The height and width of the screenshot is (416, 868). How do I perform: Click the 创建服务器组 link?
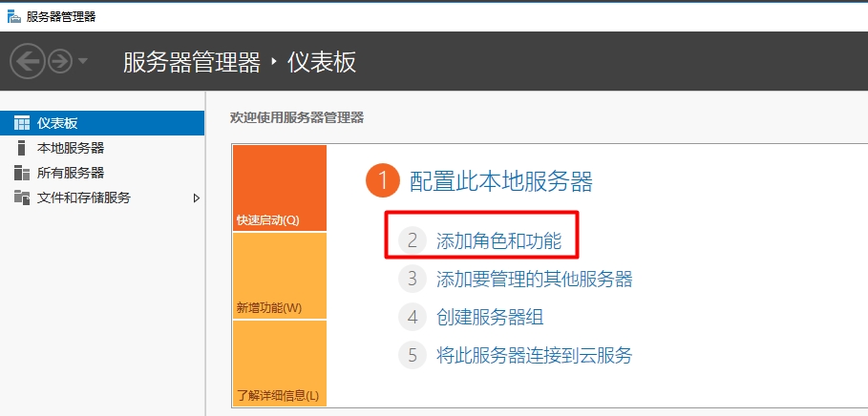click(490, 317)
